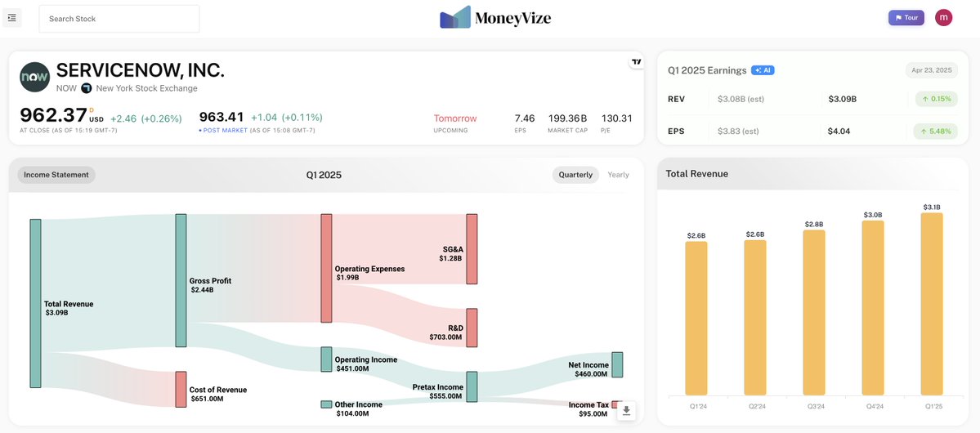Switch to Yearly view
Viewport: 980px width, 433px height.
[618, 175]
